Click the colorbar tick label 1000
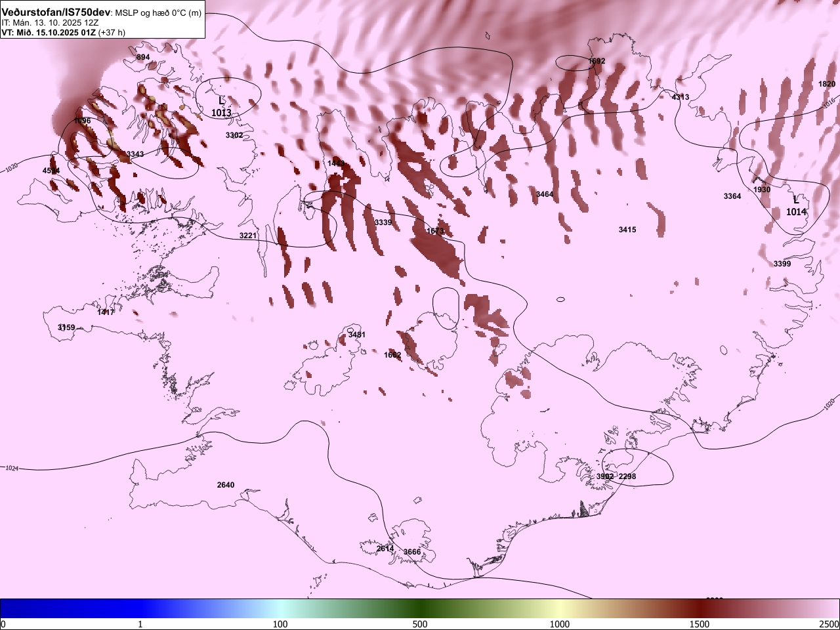The image size is (840, 630). click(x=560, y=624)
